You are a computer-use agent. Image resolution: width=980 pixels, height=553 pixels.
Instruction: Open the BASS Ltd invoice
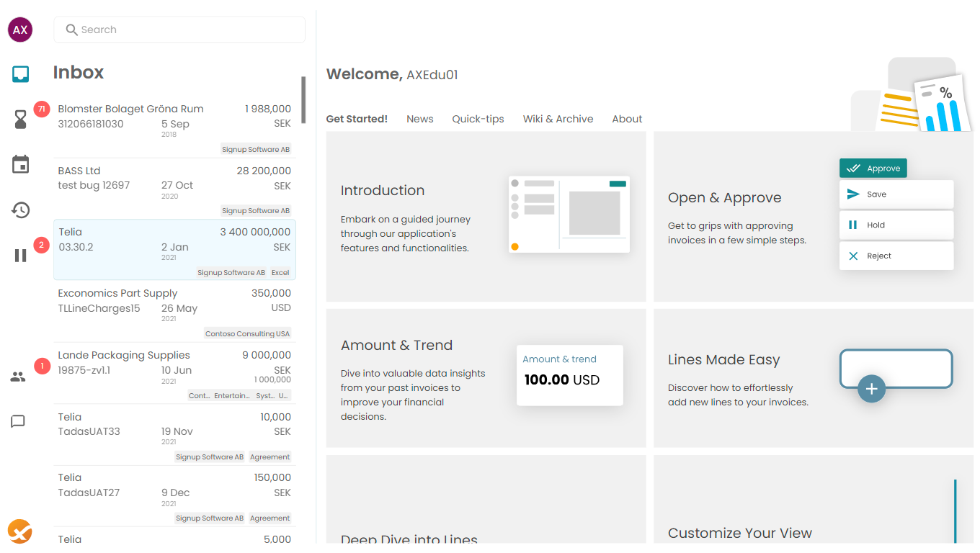click(x=174, y=189)
